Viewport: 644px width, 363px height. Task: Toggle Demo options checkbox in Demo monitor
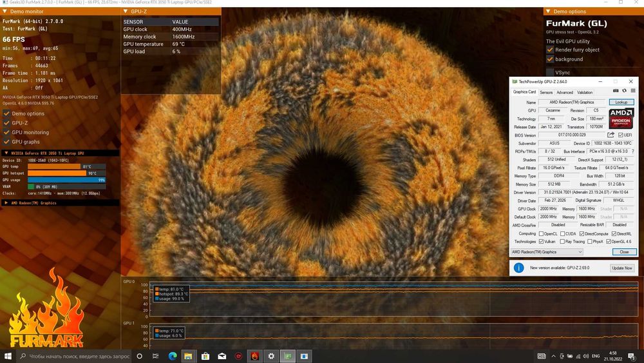6,113
